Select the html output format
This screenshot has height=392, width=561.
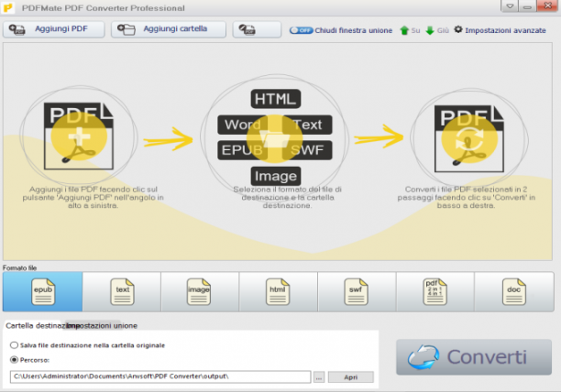(278, 291)
